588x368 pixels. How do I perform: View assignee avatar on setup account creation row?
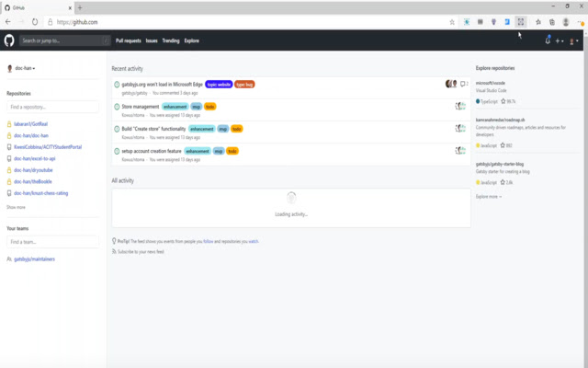(x=460, y=151)
